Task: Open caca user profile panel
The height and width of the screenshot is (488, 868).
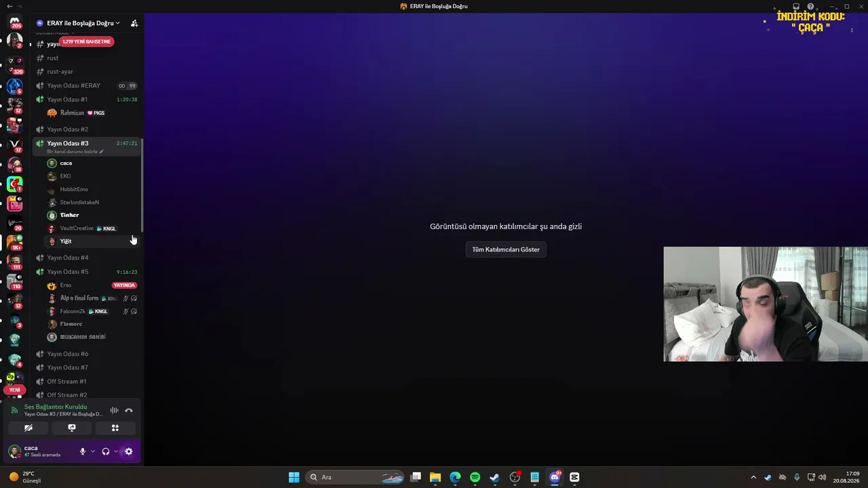Action: pyautogui.click(x=42, y=451)
